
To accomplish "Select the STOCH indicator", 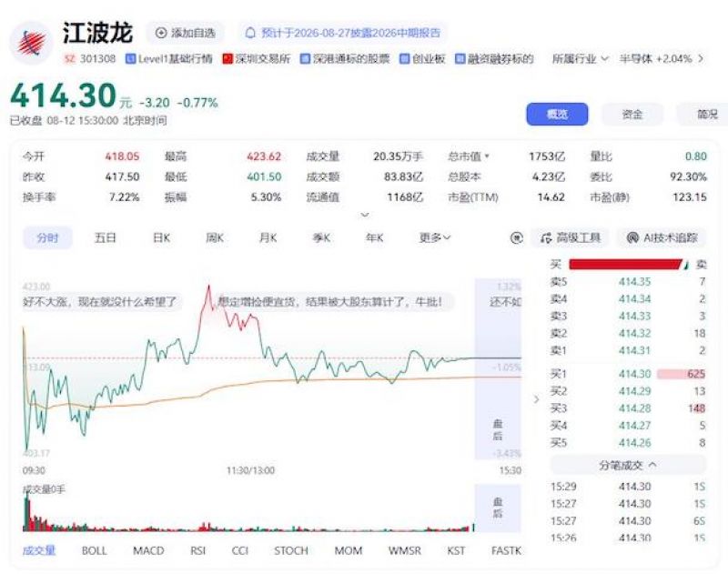I will pyautogui.click(x=291, y=550).
